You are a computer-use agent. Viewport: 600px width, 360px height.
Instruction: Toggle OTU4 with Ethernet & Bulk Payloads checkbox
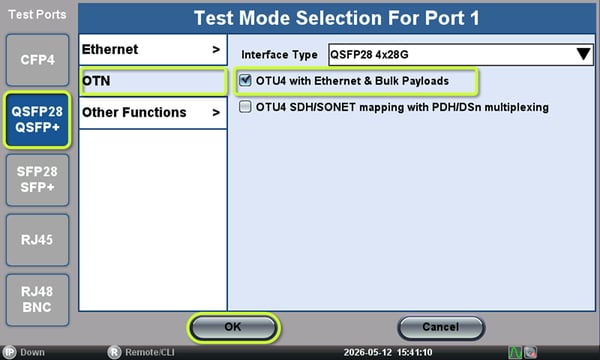(x=245, y=80)
